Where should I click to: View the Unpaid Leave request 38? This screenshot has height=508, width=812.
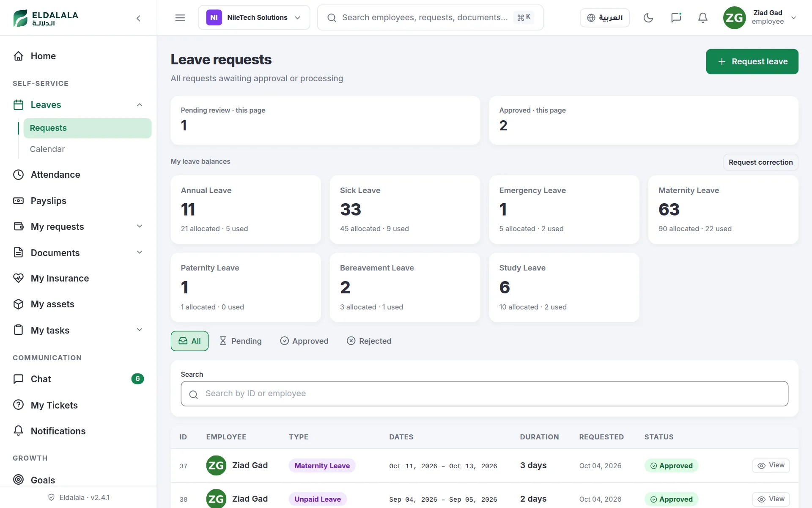771,499
